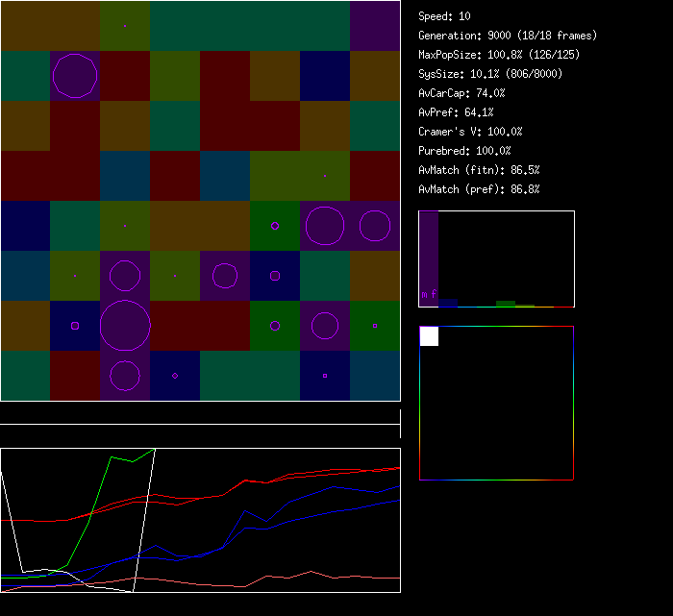Pick the purple cell in the grid's top-right corner
The height and width of the screenshot is (616, 673).
point(375,26)
